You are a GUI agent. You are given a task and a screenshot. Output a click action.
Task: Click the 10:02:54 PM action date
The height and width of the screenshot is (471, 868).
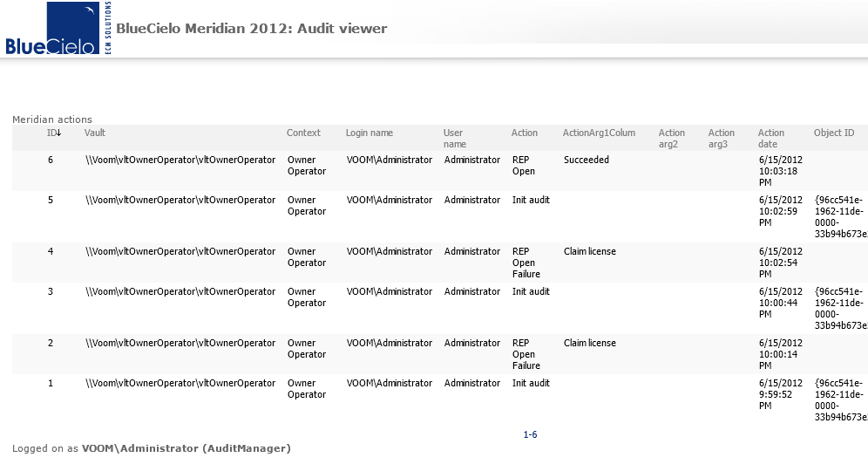click(781, 263)
